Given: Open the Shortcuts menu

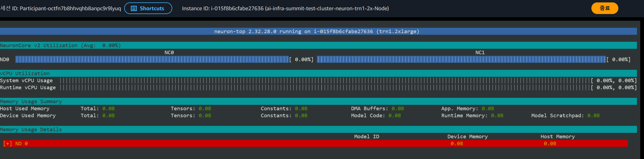Looking at the screenshot, I should point(148,8).
